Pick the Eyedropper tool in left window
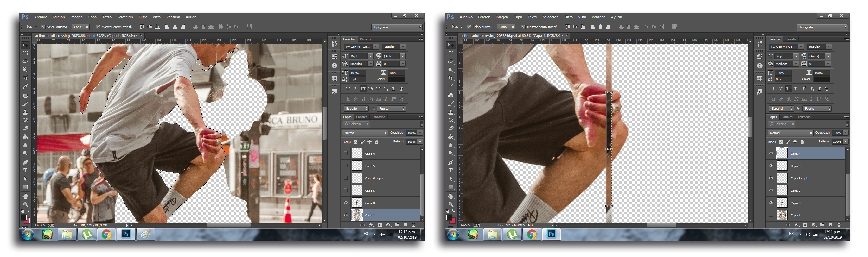868x257 pixels. [x=25, y=87]
